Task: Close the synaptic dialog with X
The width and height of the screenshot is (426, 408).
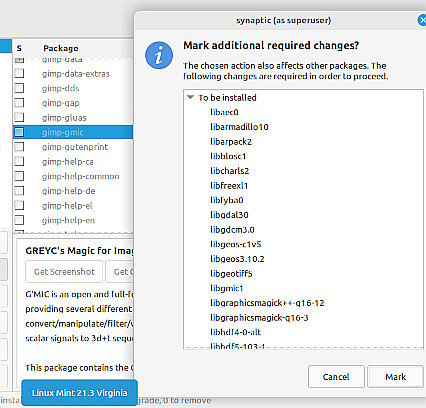Action: (x=422, y=20)
